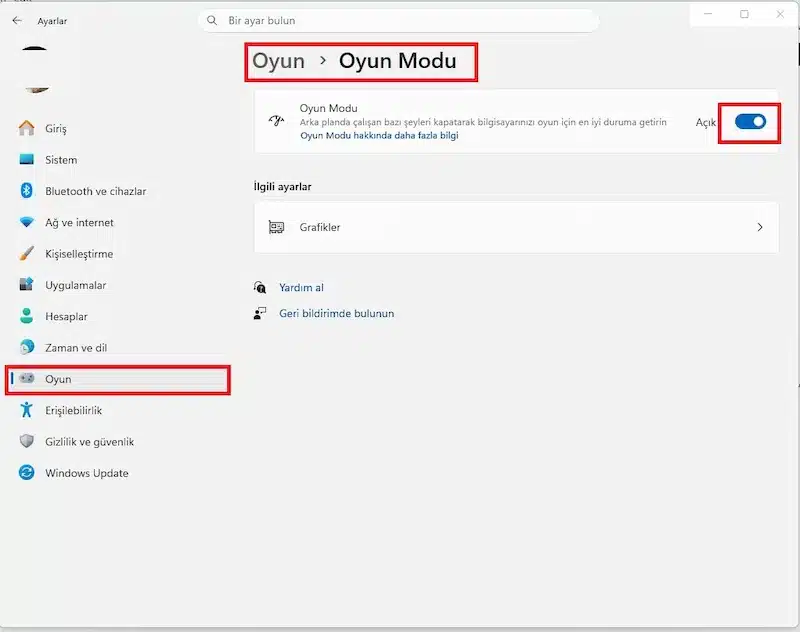Click the Oyun Modu speedometer icon
The height and width of the screenshot is (632, 800).
click(276, 121)
